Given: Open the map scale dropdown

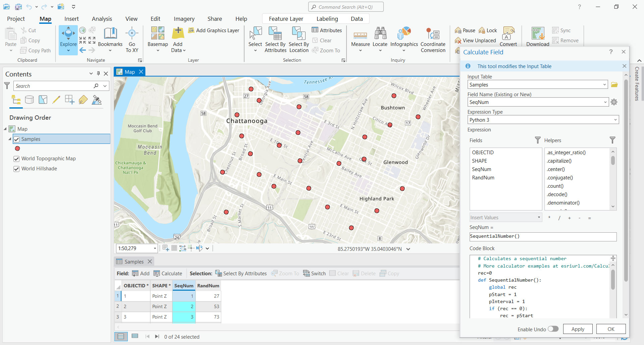Looking at the screenshot, I should [x=155, y=248].
